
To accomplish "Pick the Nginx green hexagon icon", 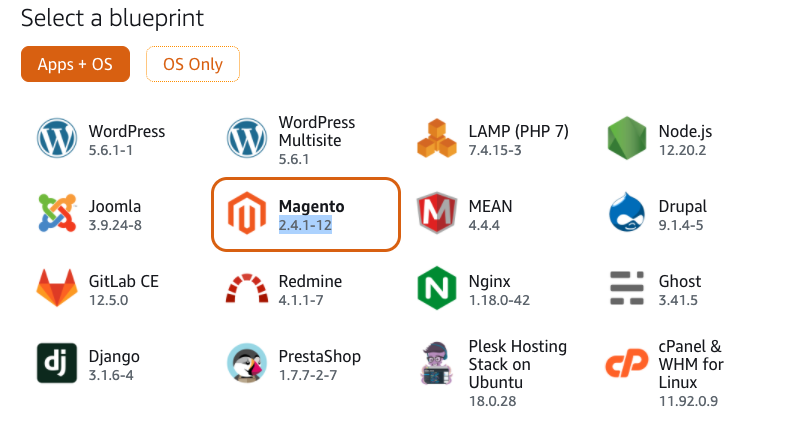I will click(x=437, y=288).
